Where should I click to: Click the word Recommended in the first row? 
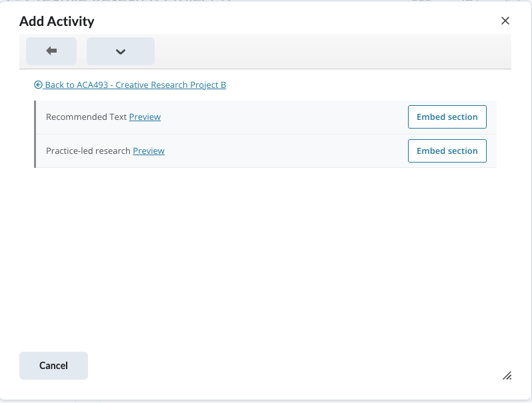point(67,117)
